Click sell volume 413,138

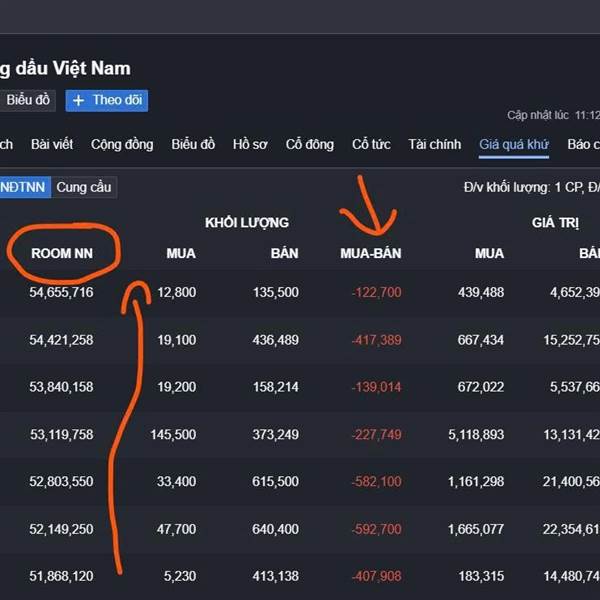coord(276,576)
